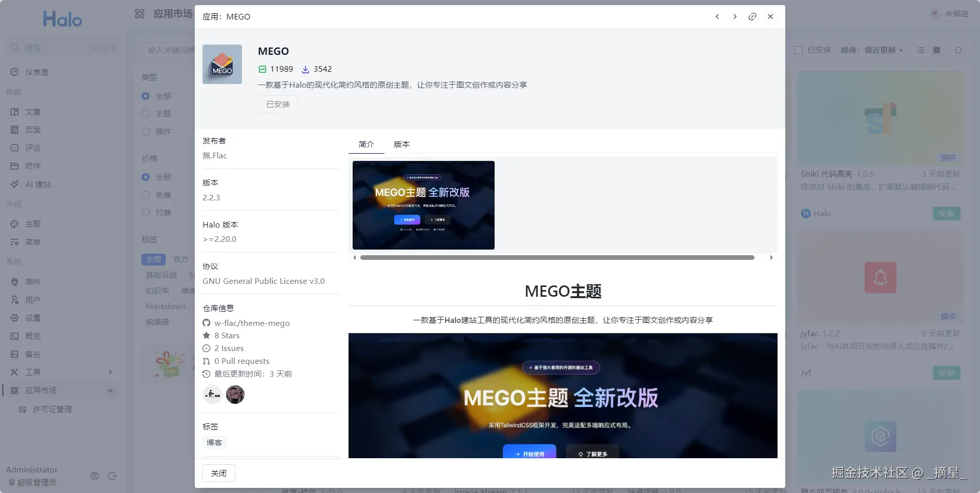The width and height of the screenshot is (980, 493).
Task: Click the last-updated clock icon
Action: tap(207, 374)
